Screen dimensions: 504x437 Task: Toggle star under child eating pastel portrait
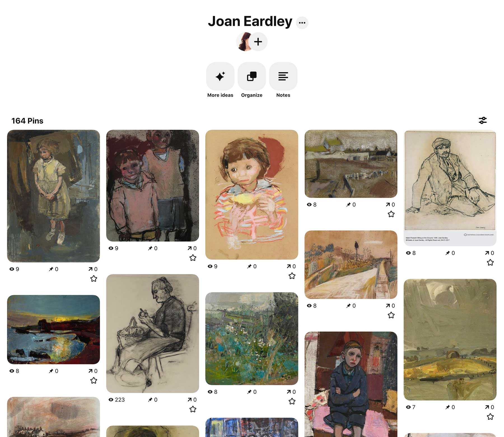pyautogui.click(x=292, y=276)
